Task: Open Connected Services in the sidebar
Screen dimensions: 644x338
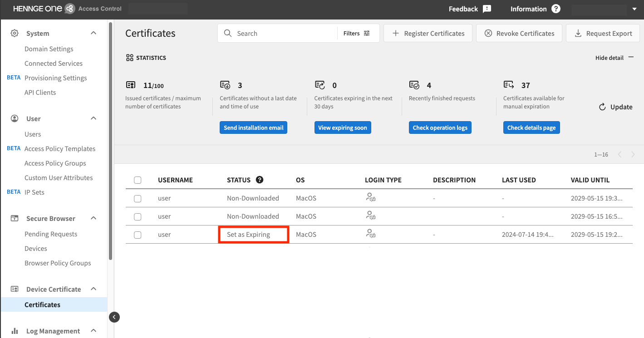Action: (x=54, y=64)
